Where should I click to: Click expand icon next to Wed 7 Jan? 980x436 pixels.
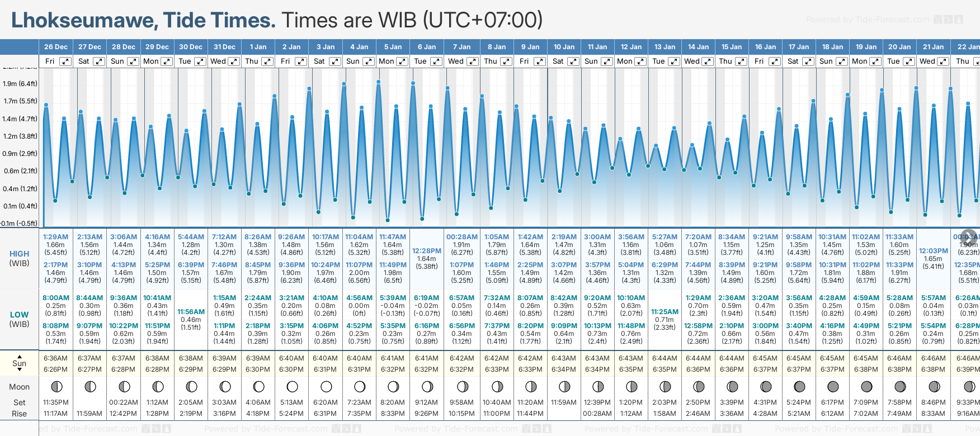[x=472, y=61]
